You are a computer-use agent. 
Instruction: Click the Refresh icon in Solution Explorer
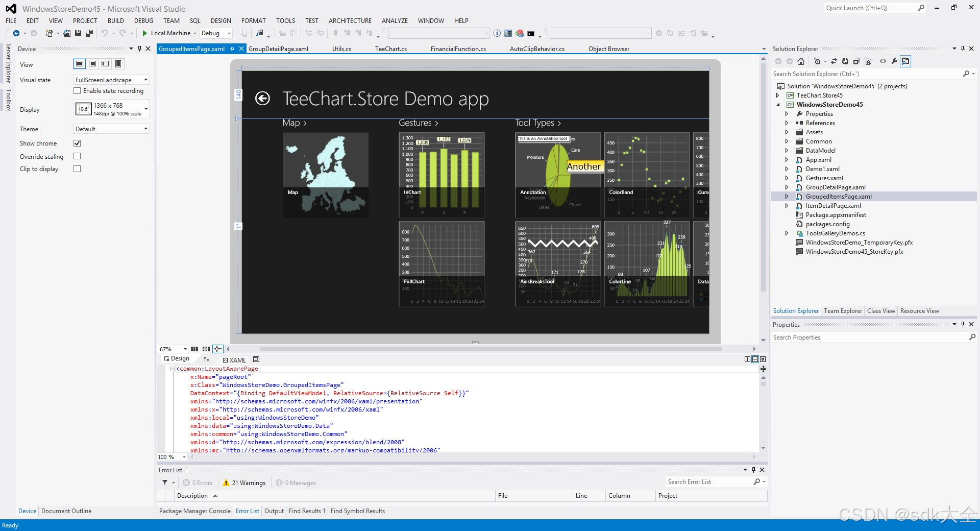(x=845, y=61)
